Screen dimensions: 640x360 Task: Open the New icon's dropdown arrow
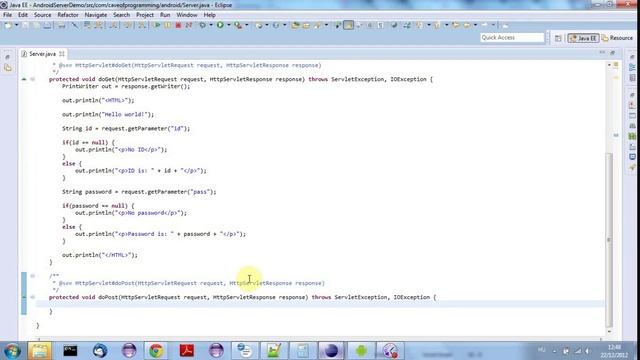pyautogui.click(x=17, y=25)
